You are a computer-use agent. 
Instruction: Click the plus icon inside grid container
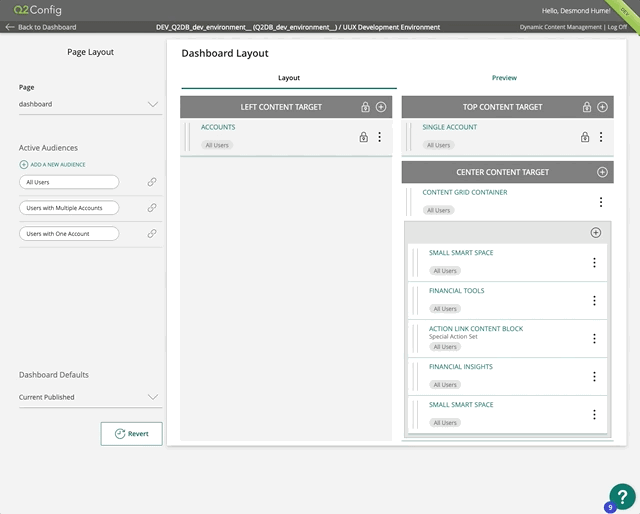tap(596, 233)
